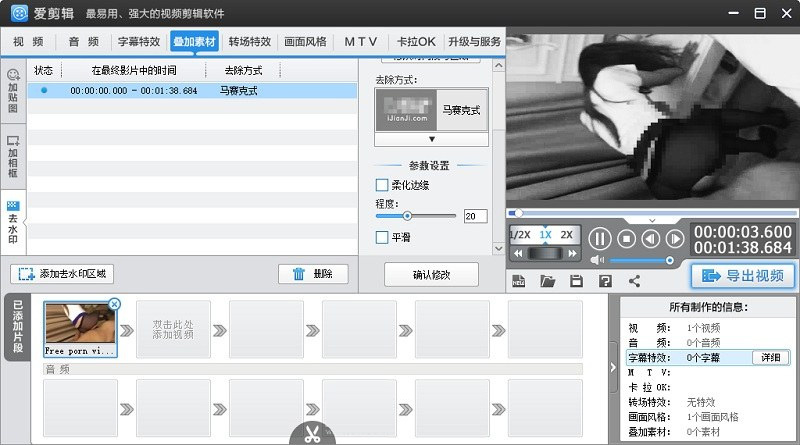Click the new project icon
800x445 pixels.
(x=519, y=281)
